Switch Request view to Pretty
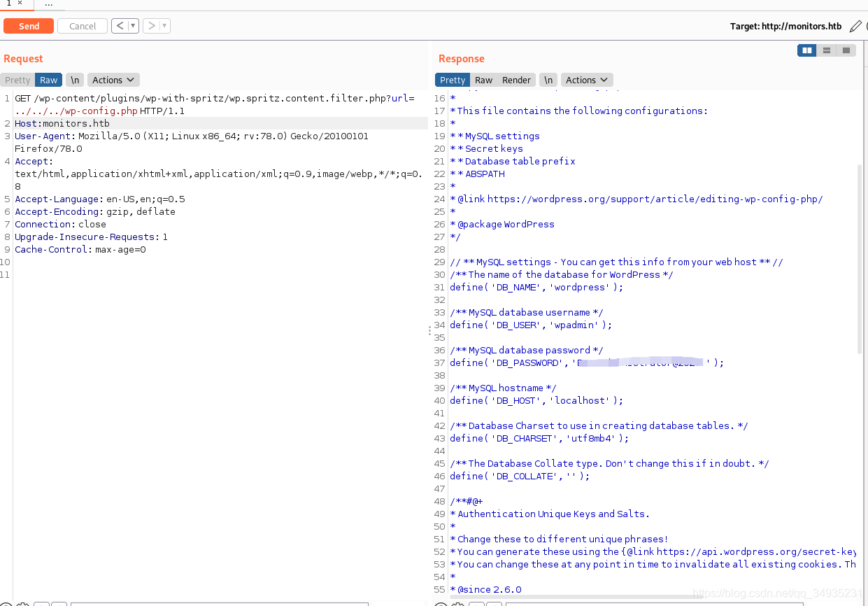868x606 pixels. (17, 80)
